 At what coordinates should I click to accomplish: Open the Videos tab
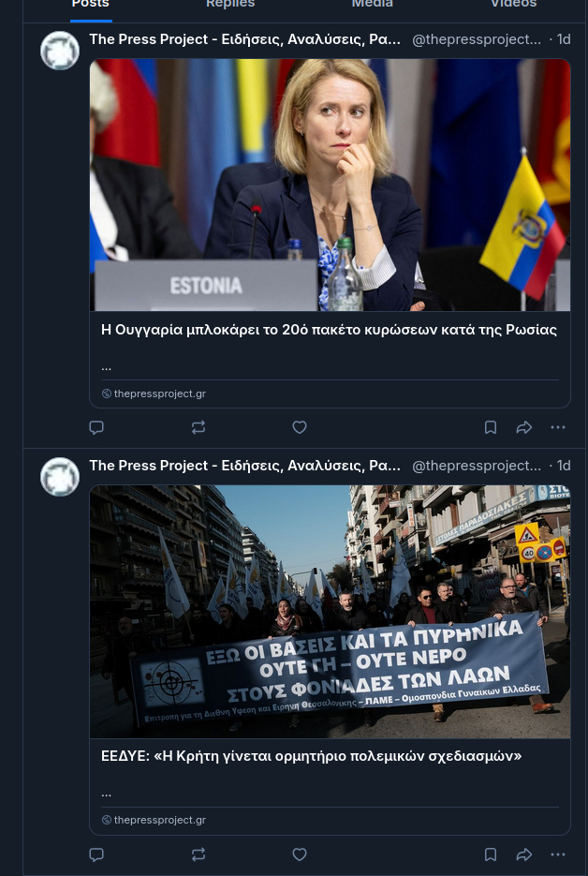(x=513, y=5)
